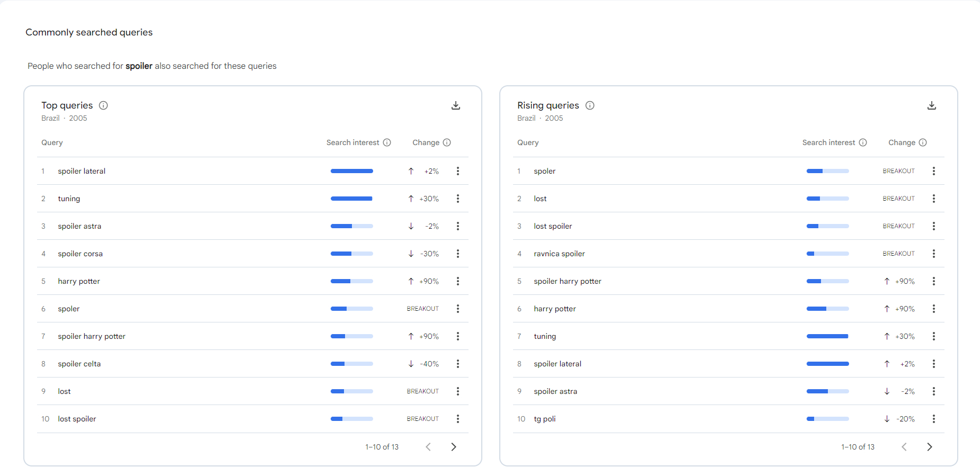980x476 pixels.
Task: Expand options menu for spoiler corsa row
Action: [x=458, y=254]
